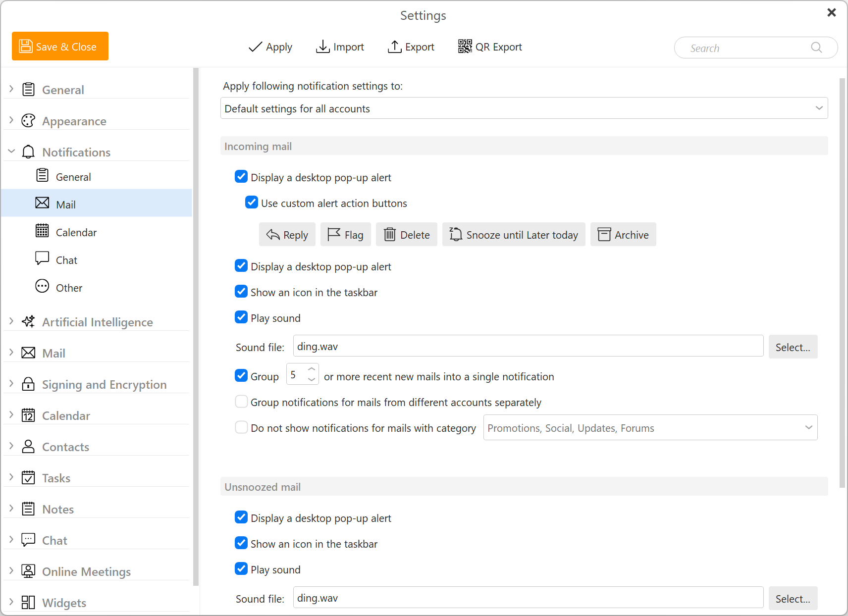848x616 pixels.
Task: Disable Unsnoozed mail Play sound
Action: coord(241,569)
